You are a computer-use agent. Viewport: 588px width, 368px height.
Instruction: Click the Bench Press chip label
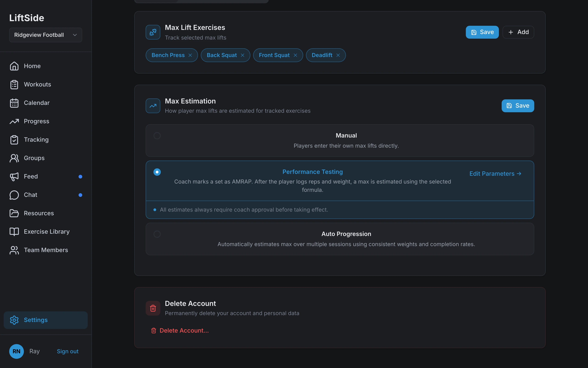168,55
